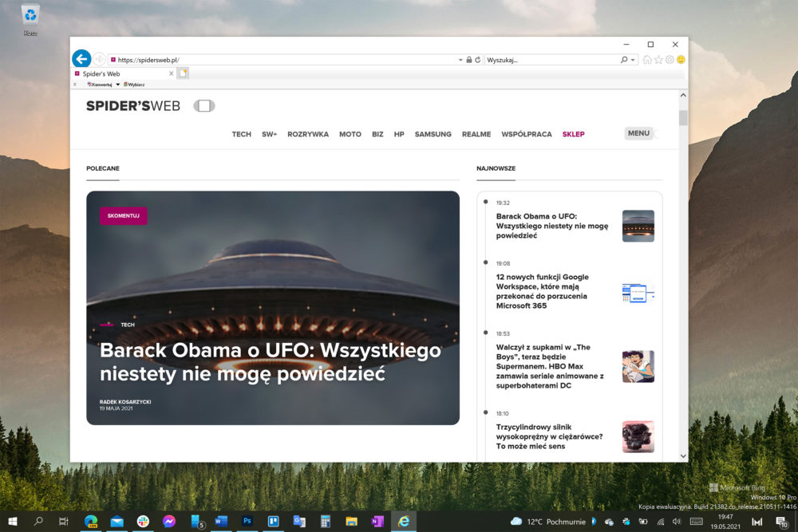
Task: Open the Home page icon
Action: 647,60
